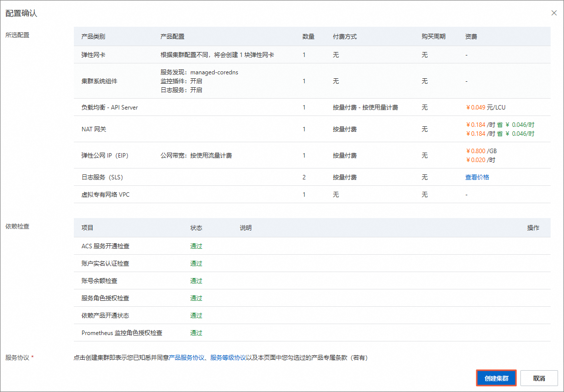Select the 账号余额检查 item
The image size is (564, 392).
[99, 280]
